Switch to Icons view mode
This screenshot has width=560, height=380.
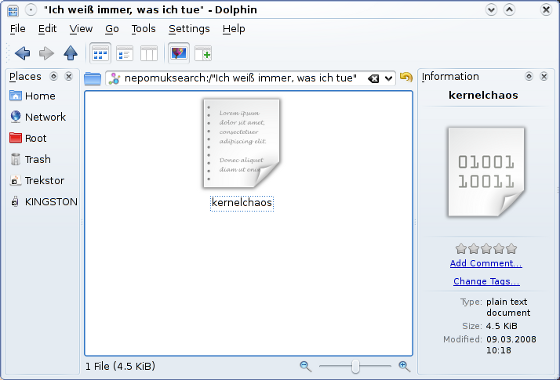100,54
